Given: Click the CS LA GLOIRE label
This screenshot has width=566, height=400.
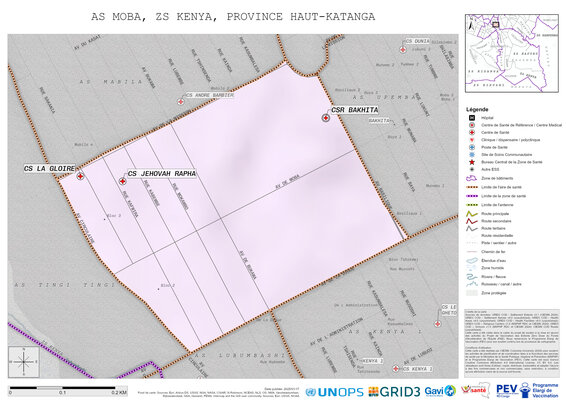Looking at the screenshot, I should coord(49,169).
